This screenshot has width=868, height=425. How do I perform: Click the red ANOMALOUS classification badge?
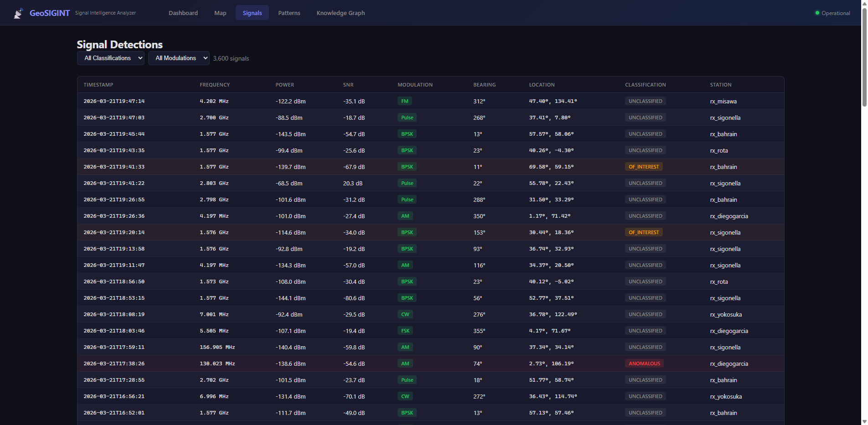click(x=644, y=364)
